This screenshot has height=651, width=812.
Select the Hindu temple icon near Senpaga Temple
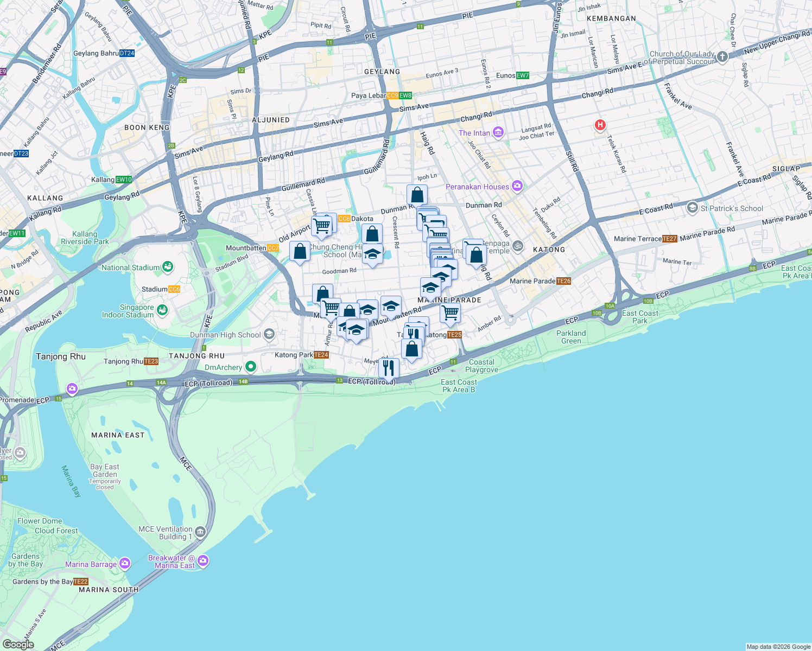click(517, 246)
